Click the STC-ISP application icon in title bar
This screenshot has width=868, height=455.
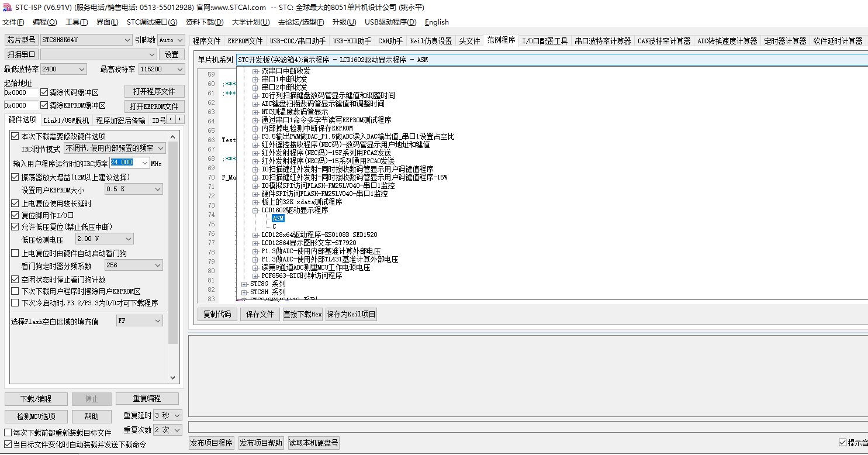point(6,7)
